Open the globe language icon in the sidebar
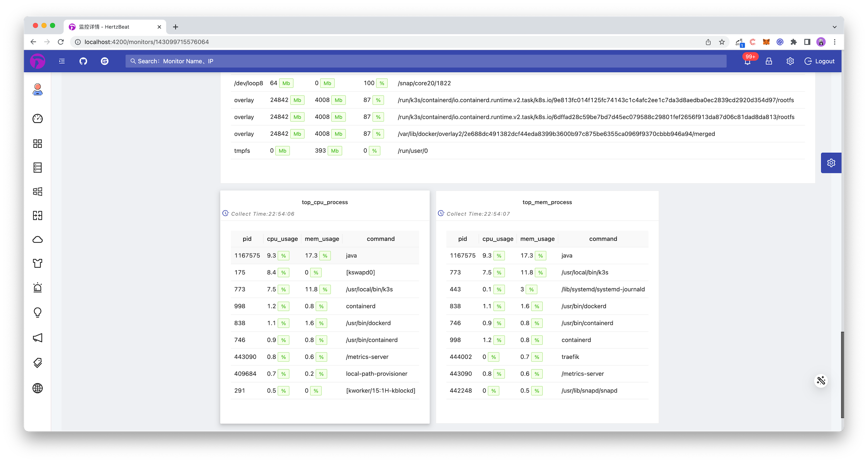 pyautogui.click(x=37, y=388)
